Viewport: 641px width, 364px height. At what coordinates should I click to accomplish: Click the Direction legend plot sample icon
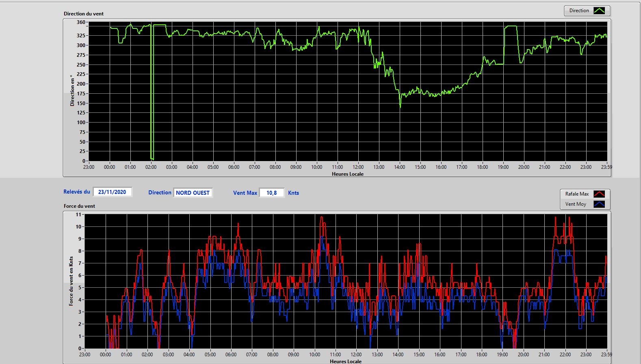[599, 11]
